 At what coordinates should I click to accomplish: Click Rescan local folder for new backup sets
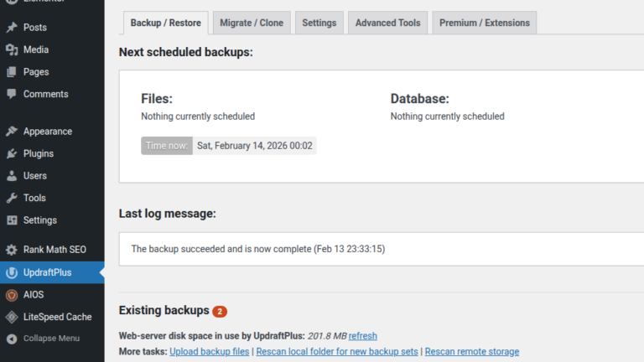(337, 352)
